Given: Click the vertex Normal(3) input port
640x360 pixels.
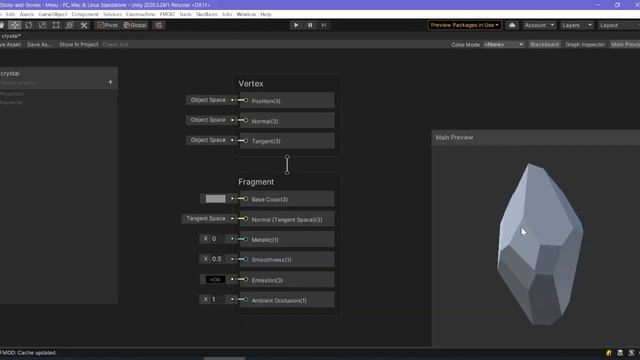Looking at the screenshot, I should [x=246, y=120].
